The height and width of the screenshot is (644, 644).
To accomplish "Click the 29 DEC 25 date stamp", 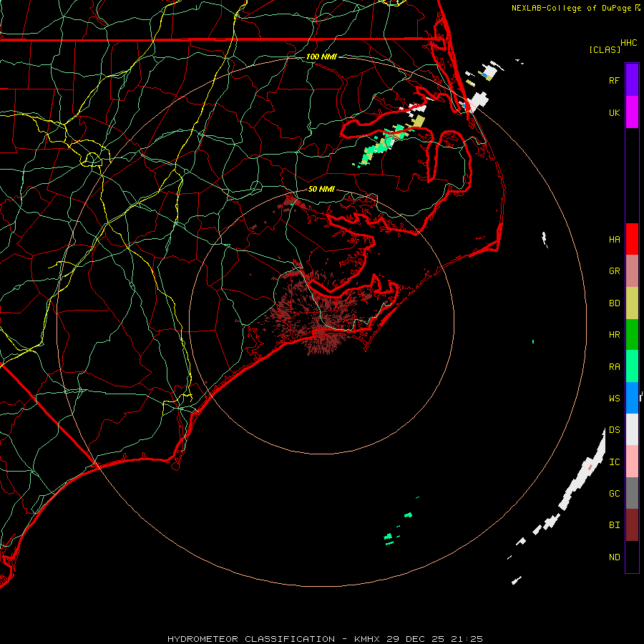I will [x=415, y=639].
